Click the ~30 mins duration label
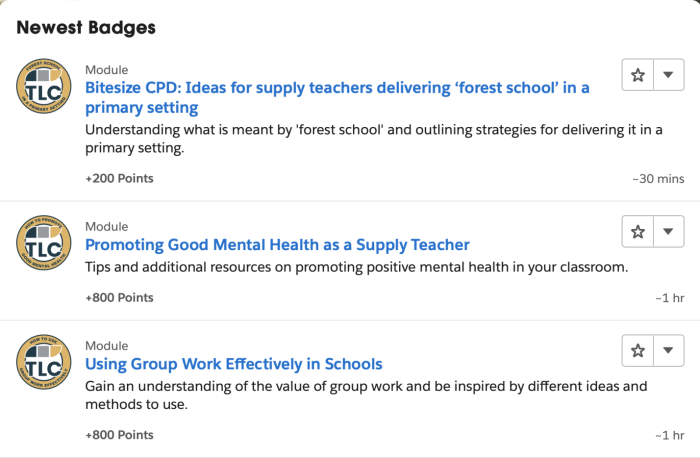The width and height of the screenshot is (700, 458). coord(658,178)
